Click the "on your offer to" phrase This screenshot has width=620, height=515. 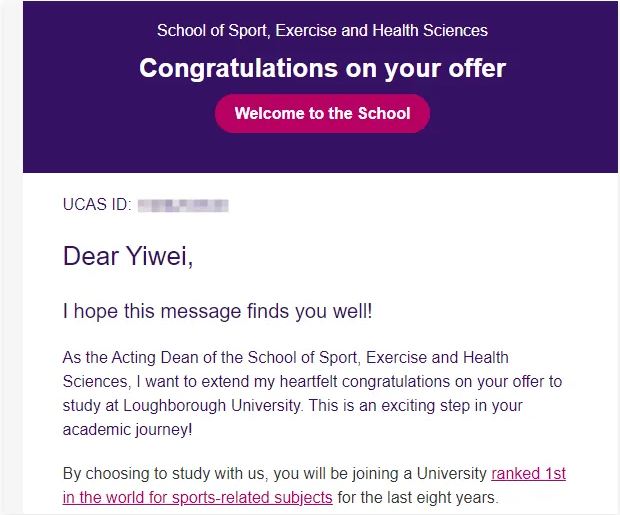[x=508, y=382]
